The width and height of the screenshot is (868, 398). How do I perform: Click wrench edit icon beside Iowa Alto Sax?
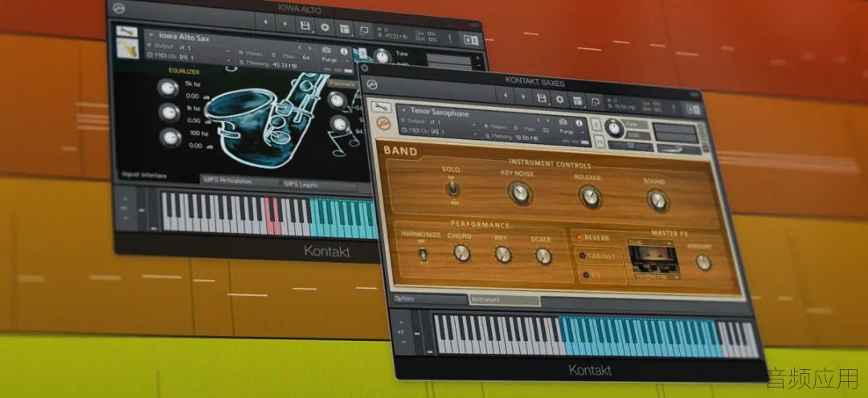tap(127, 31)
